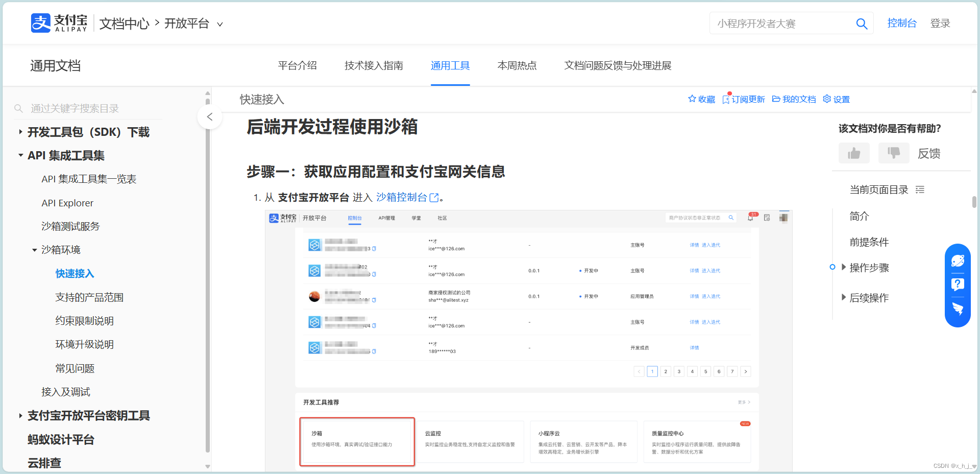The image size is (980, 474).
Task: Open the 开放平台 dropdown arrow
Action: tap(220, 24)
